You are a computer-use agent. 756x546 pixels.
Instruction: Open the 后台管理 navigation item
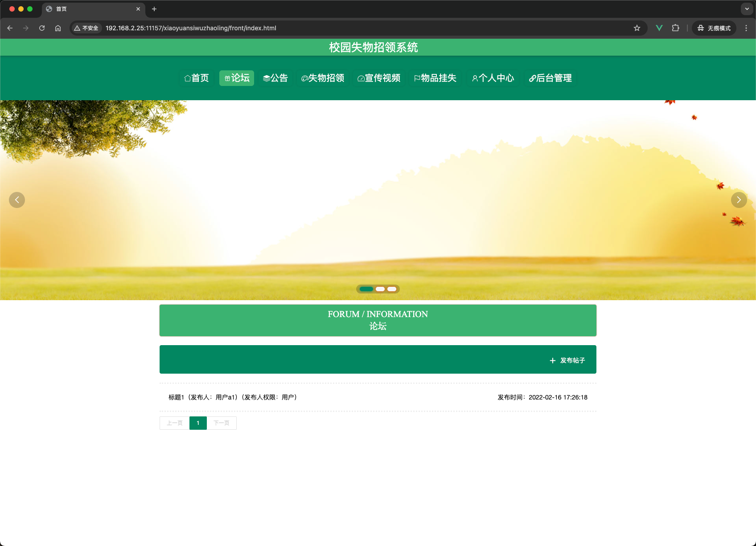551,78
